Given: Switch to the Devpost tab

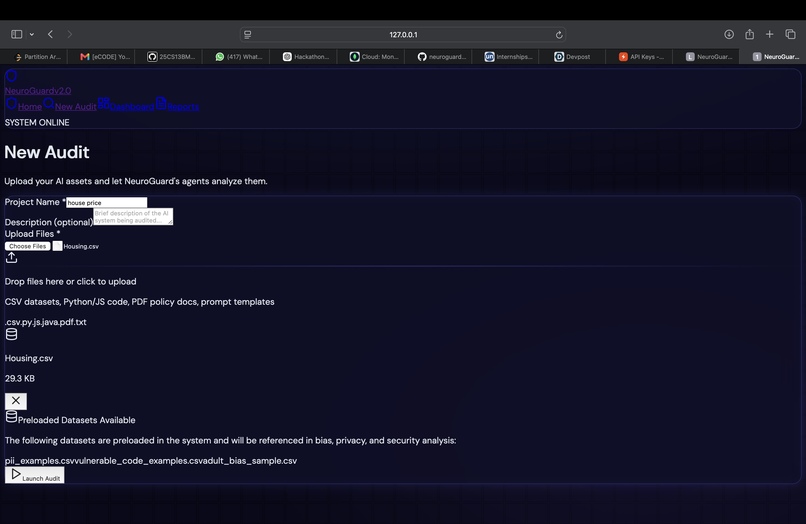Looking at the screenshot, I should click(x=573, y=57).
